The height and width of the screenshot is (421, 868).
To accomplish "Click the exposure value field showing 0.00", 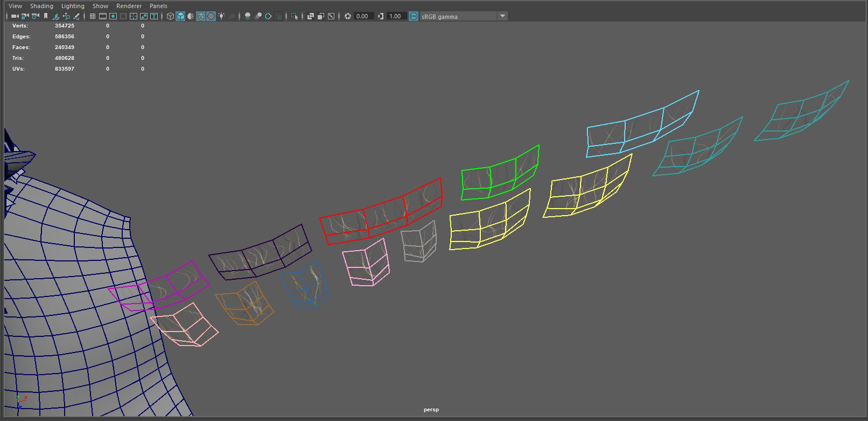I will (362, 16).
